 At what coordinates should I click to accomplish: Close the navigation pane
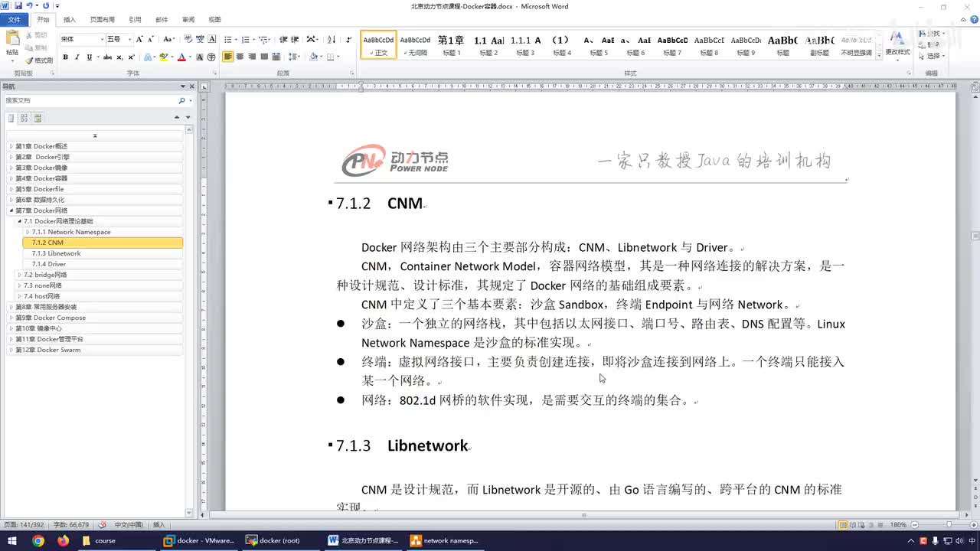click(x=192, y=86)
